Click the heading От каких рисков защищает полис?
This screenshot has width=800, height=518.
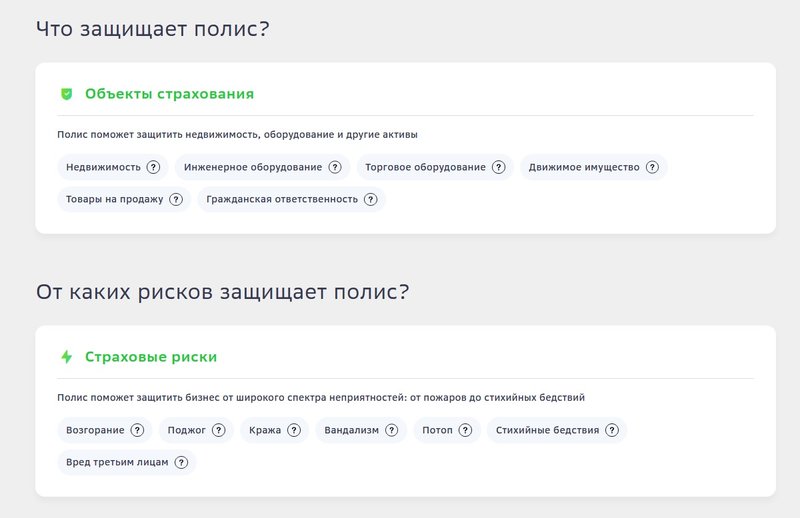(x=222, y=292)
